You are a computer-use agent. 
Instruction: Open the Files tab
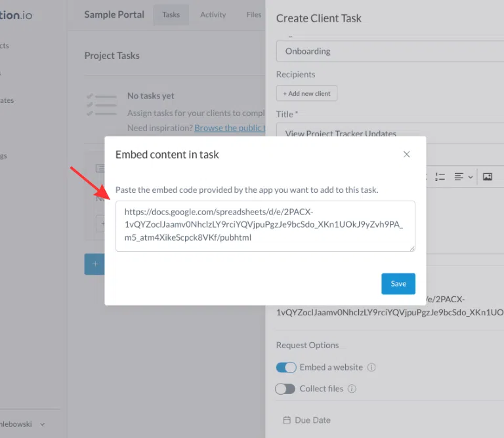pyautogui.click(x=253, y=15)
